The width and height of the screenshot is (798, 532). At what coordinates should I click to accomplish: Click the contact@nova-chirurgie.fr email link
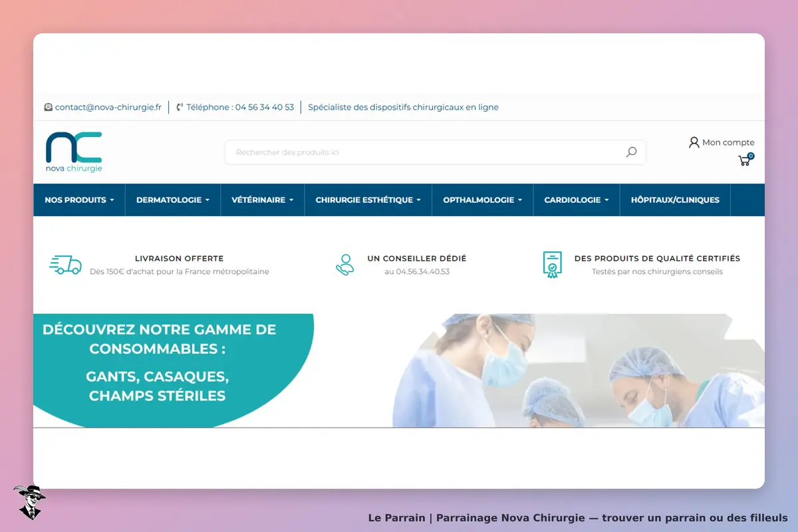[x=108, y=107]
